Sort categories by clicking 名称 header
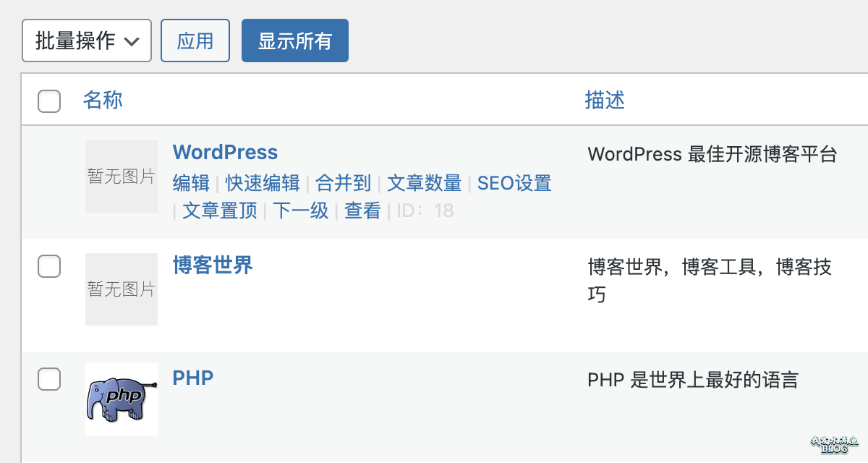 pyautogui.click(x=103, y=101)
